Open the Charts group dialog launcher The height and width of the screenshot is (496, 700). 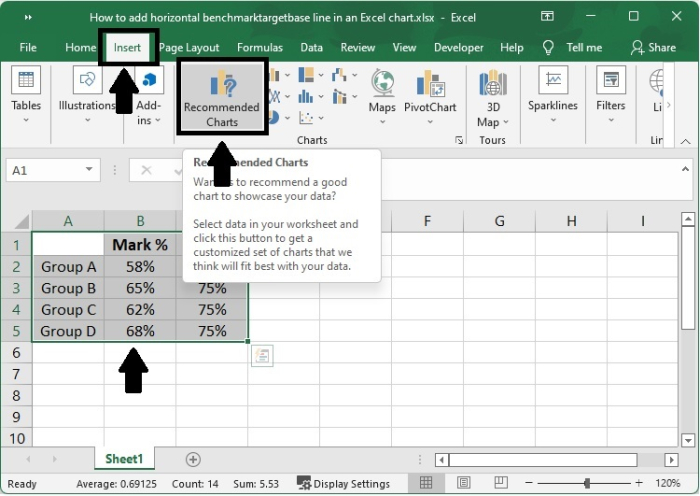click(x=459, y=141)
